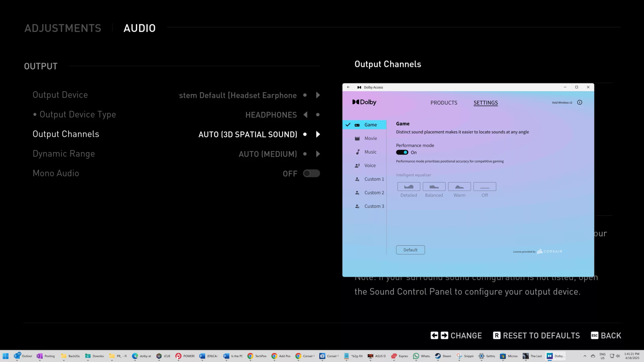Select the Music profile in Dolby Access
This screenshot has width=644, height=362.
point(365,152)
